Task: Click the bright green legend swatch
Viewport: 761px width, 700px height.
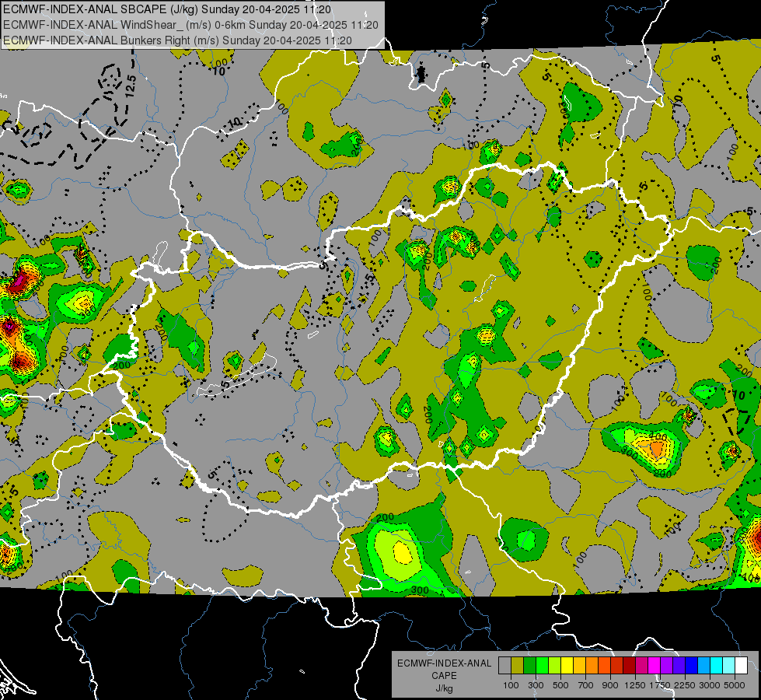Action: coord(542,665)
